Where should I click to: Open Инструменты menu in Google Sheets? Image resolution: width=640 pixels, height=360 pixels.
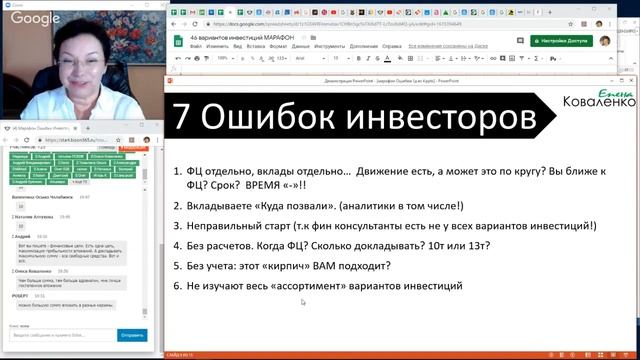click(x=330, y=47)
